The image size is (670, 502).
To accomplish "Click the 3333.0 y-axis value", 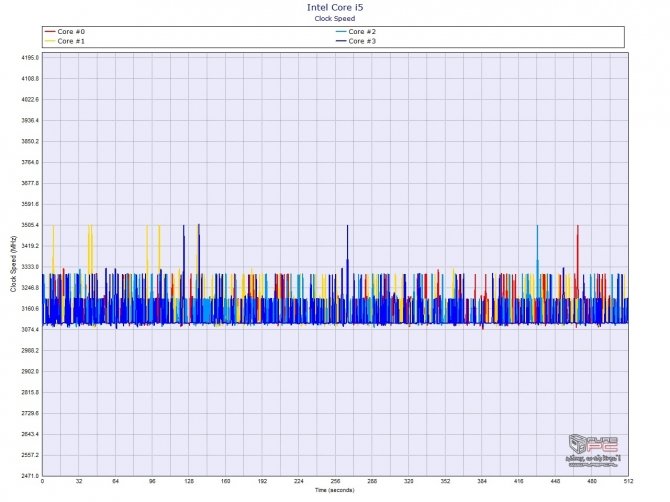I will coord(30,267).
